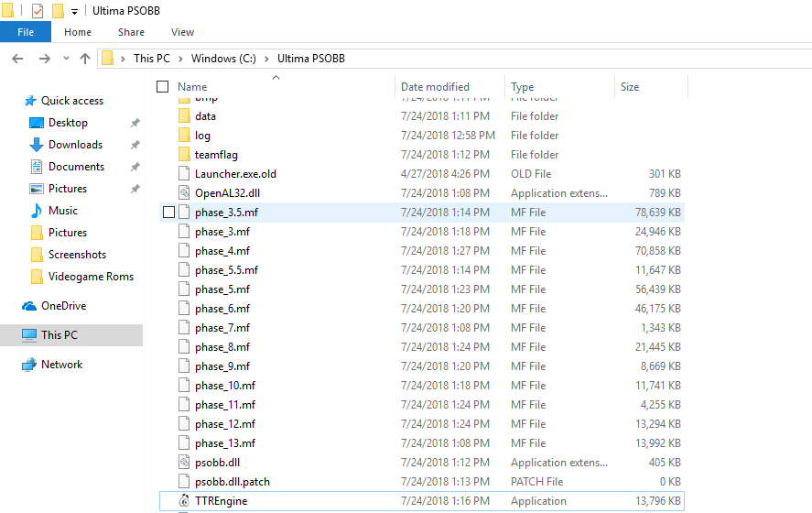
Task: Select the phase_5.mf file name
Action: coord(222,289)
